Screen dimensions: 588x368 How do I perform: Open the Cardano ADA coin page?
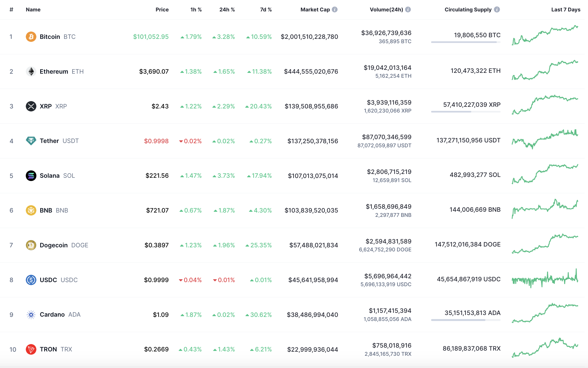(52, 314)
